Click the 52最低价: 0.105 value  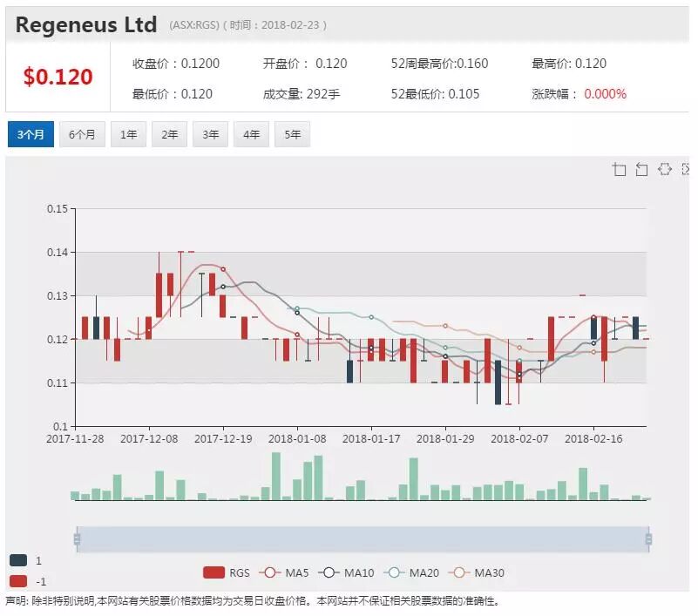[435, 94]
